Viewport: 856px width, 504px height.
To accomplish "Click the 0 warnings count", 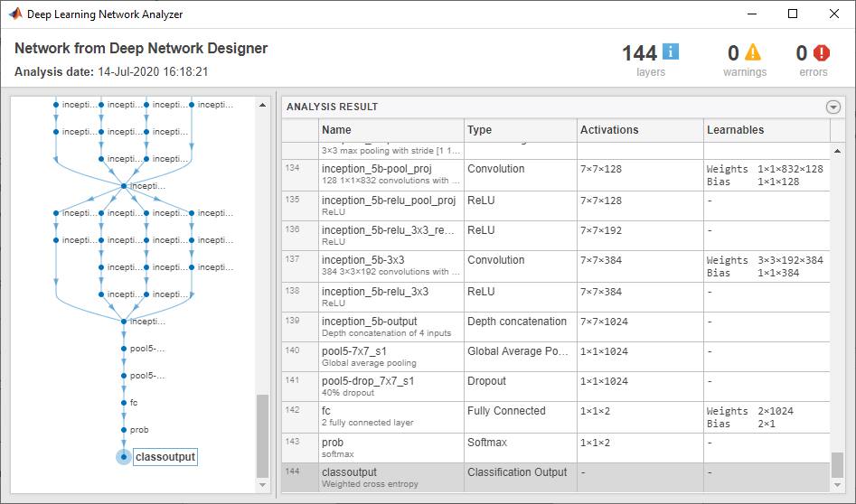I will click(x=733, y=53).
